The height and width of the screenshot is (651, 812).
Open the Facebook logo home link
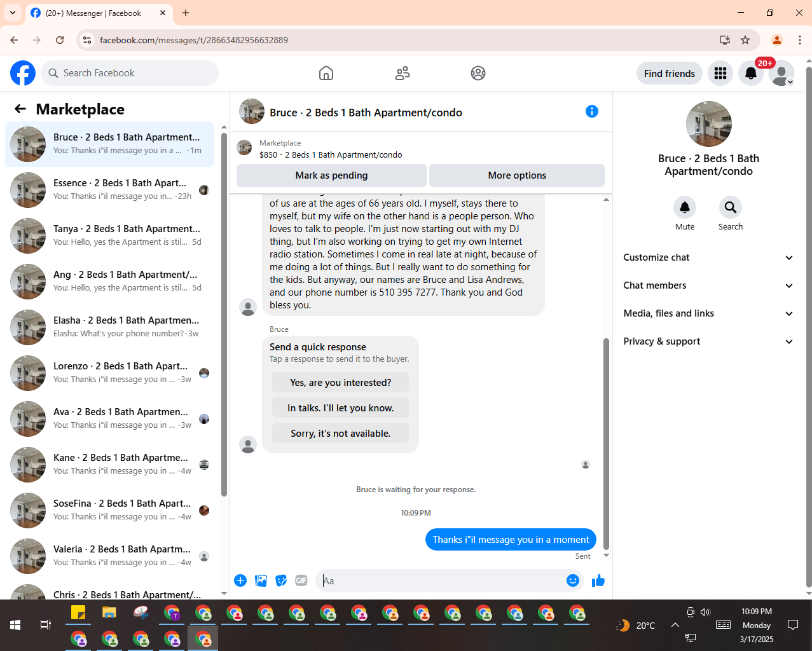pyautogui.click(x=23, y=73)
